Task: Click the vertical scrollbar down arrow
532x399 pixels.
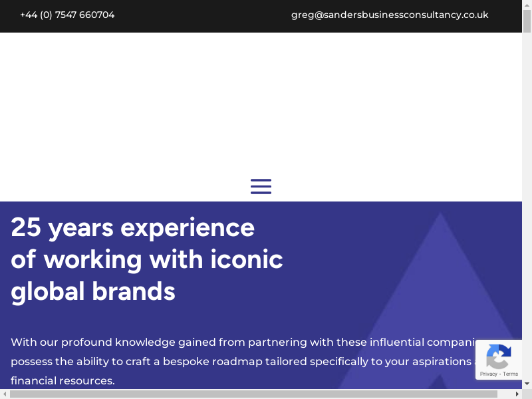Action: coord(527,384)
